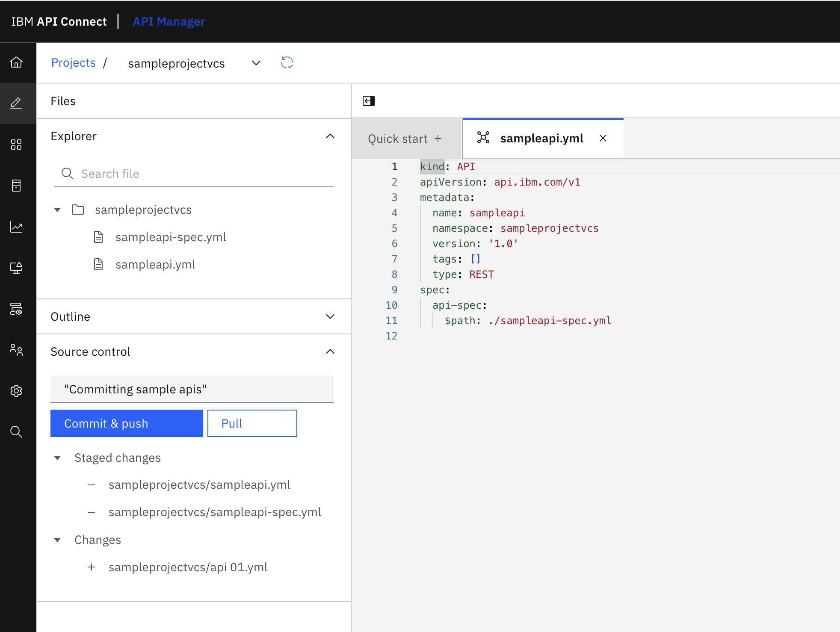The width and height of the screenshot is (840, 632).
Task: Click line 11 $path value in editor
Action: (550, 321)
